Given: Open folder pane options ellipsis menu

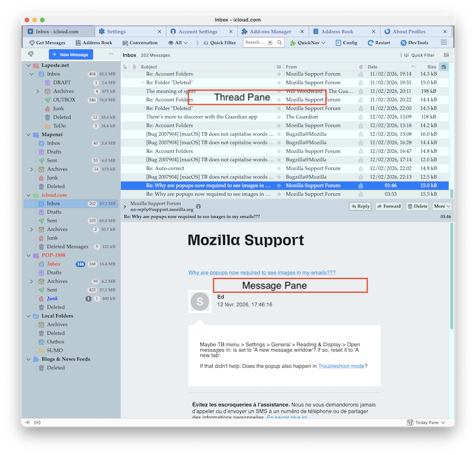Looking at the screenshot, I should 111,54.
